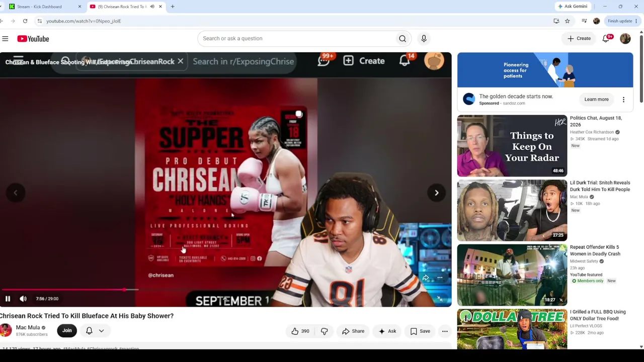Click the Chrome address bar URL
Screen dimensions: 644x362
click(x=84, y=21)
